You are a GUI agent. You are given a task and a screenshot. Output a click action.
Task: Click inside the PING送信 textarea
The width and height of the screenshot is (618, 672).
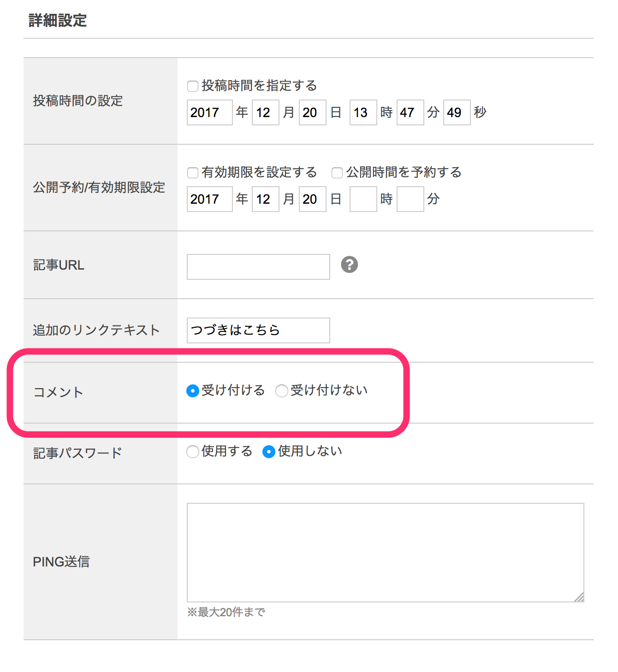pos(385,551)
